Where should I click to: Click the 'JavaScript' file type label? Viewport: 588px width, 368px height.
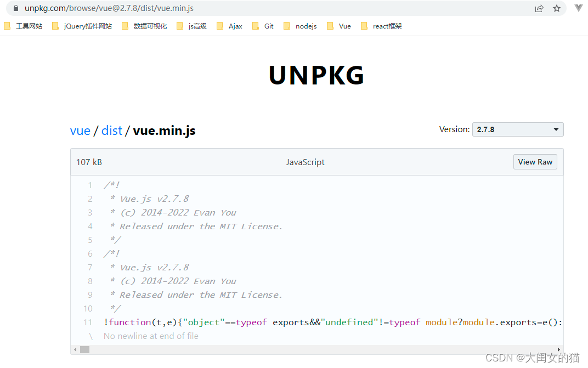click(306, 162)
